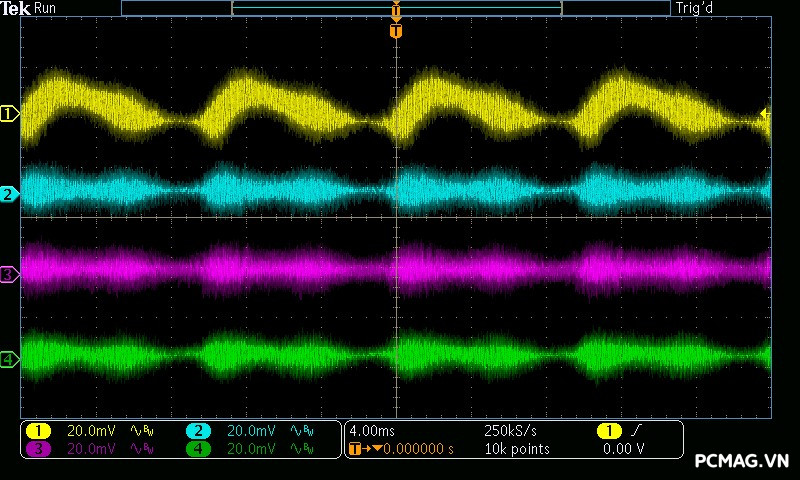
Task: Click the orange T trigger position marker
Action: click(396, 32)
